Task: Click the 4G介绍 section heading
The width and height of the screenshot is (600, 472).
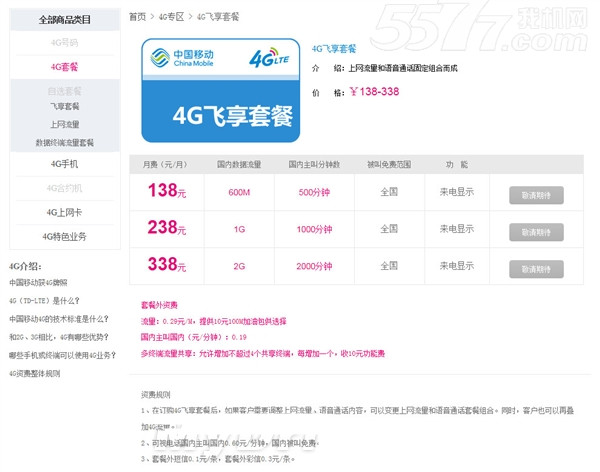Action: pos(25,266)
